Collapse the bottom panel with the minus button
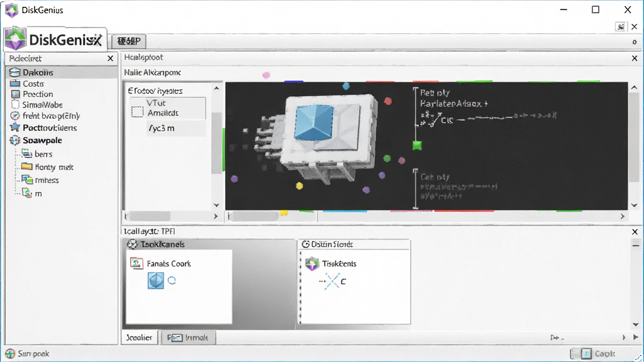 coord(636,246)
